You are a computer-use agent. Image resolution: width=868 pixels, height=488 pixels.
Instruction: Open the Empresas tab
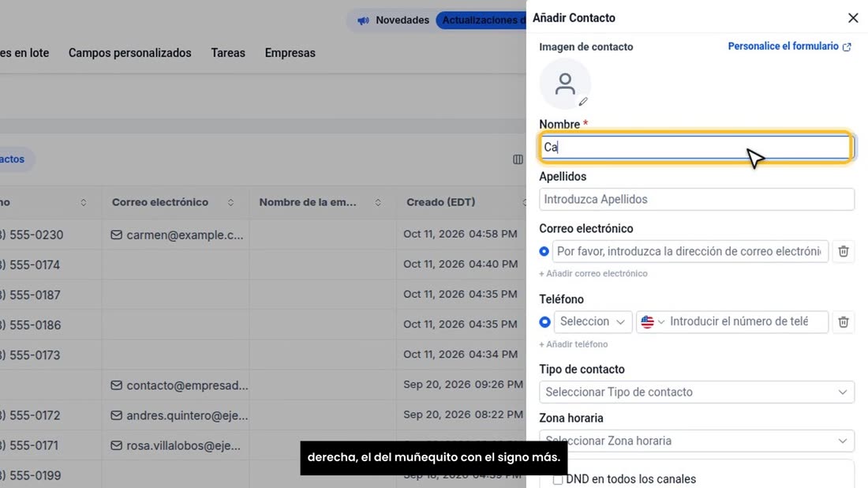[x=290, y=53]
